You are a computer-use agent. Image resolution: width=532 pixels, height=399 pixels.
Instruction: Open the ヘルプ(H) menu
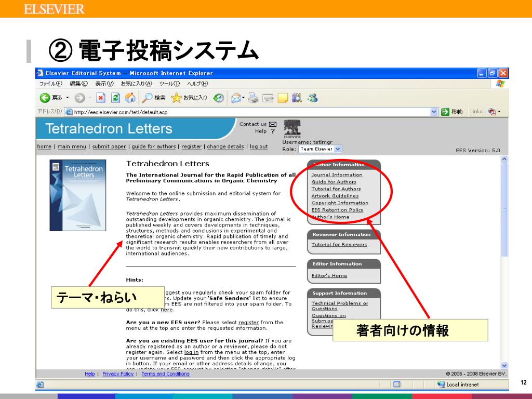[x=197, y=84]
